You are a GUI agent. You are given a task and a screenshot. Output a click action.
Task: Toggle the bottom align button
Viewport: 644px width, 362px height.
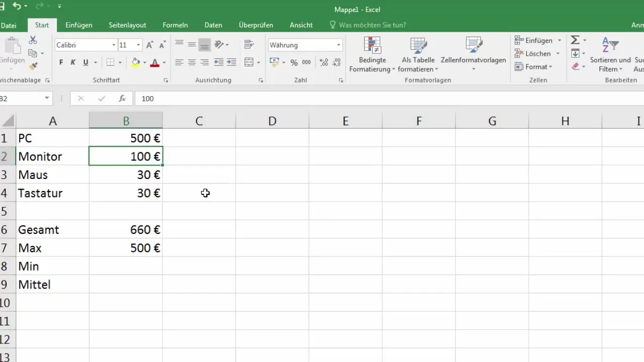pyautogui.click(x=204, y=45)
